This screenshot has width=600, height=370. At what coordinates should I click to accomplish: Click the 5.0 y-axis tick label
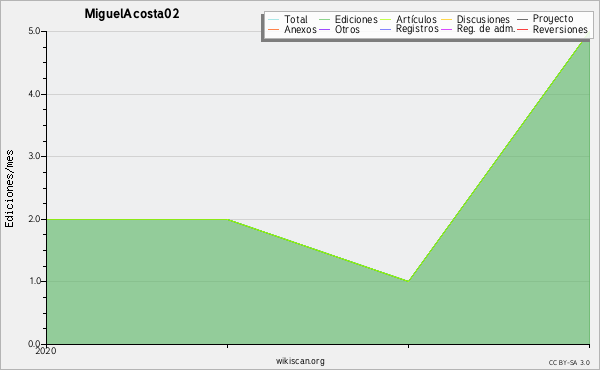[x=34, y=31]
